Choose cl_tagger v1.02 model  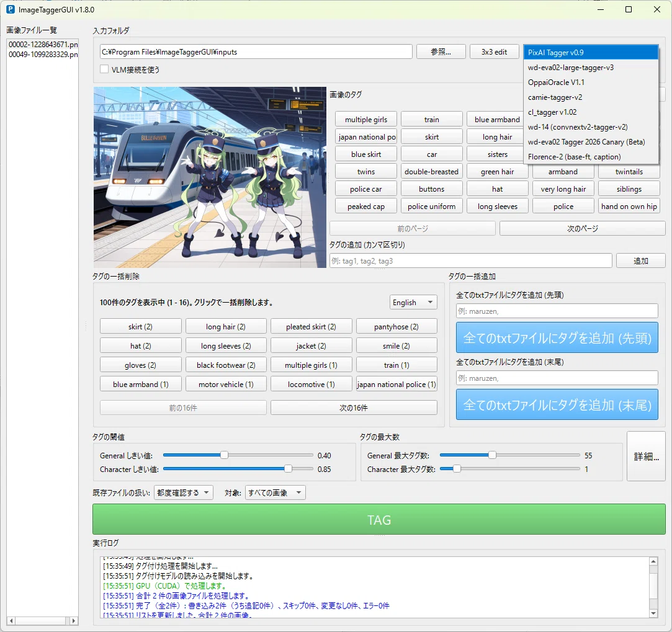coord(591,112)
